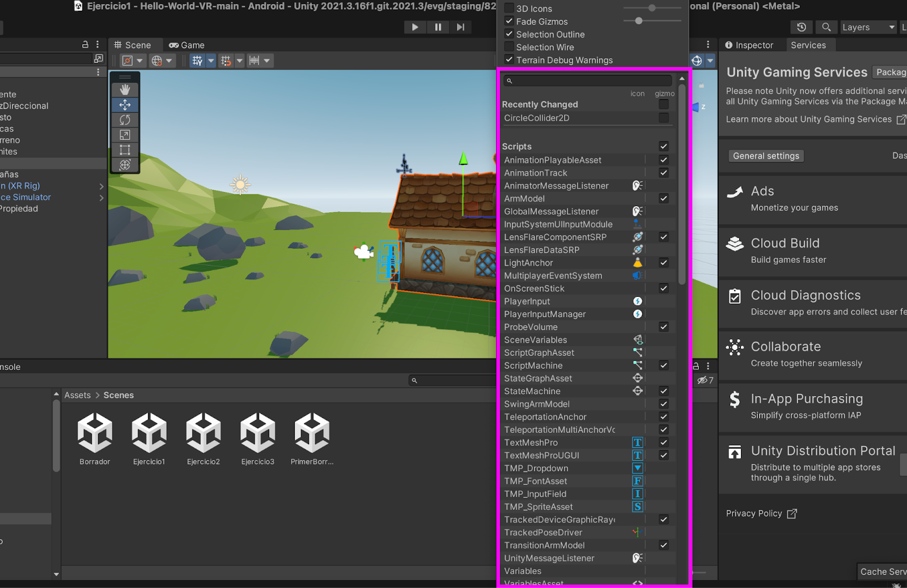Click the LightAnchor icon
Screen dimensions: 907x588
click(x=638, y=262)
